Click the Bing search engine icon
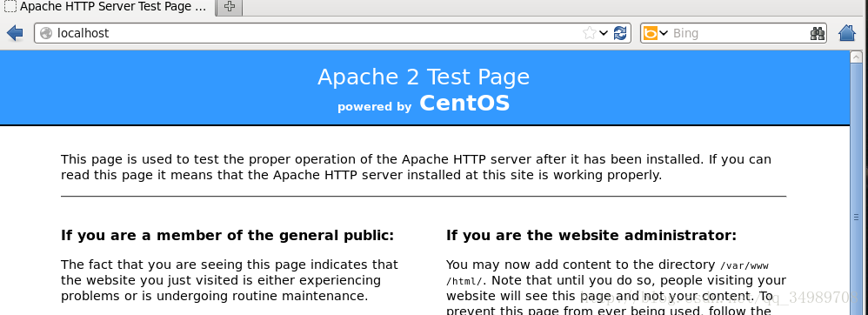This screenshot has height=315, width=868. 650,33
